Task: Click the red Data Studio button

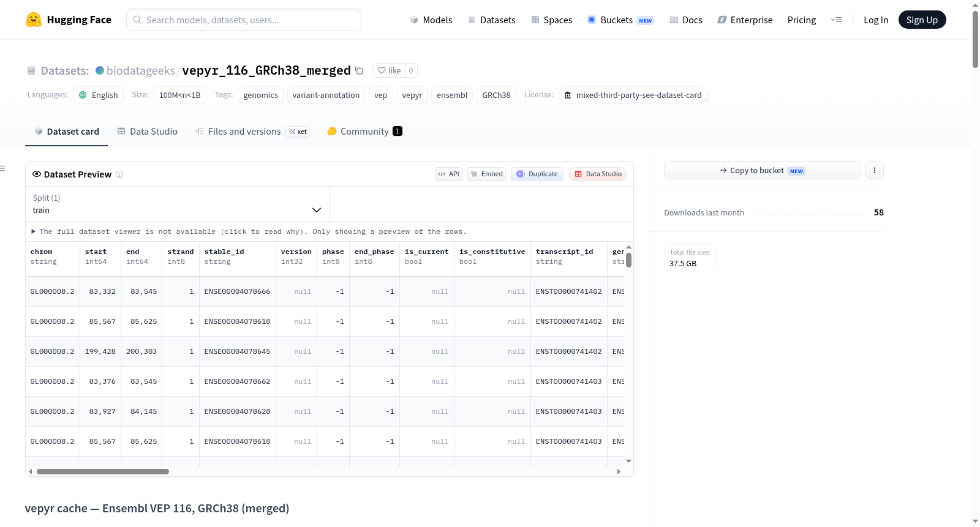Action: click(598, 174)
